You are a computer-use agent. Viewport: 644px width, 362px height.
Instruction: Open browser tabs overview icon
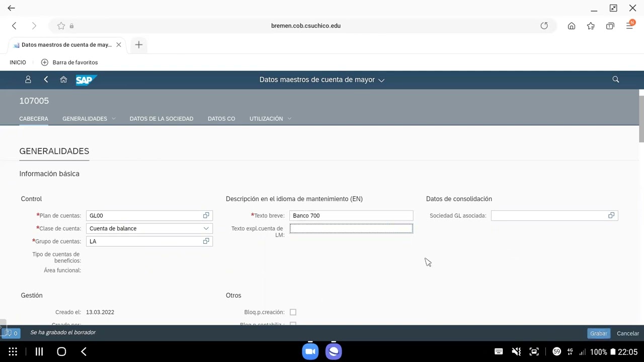pyautogui.click(x=610, y=26)
